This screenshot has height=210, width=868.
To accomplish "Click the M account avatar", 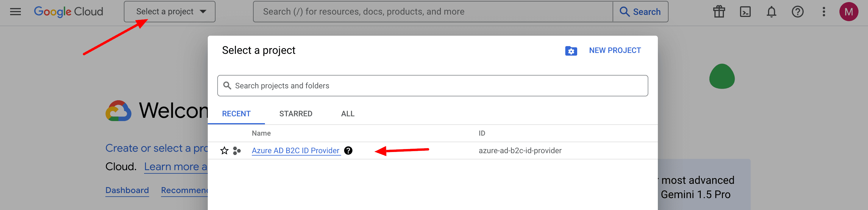I will click(x=848, y=12).
